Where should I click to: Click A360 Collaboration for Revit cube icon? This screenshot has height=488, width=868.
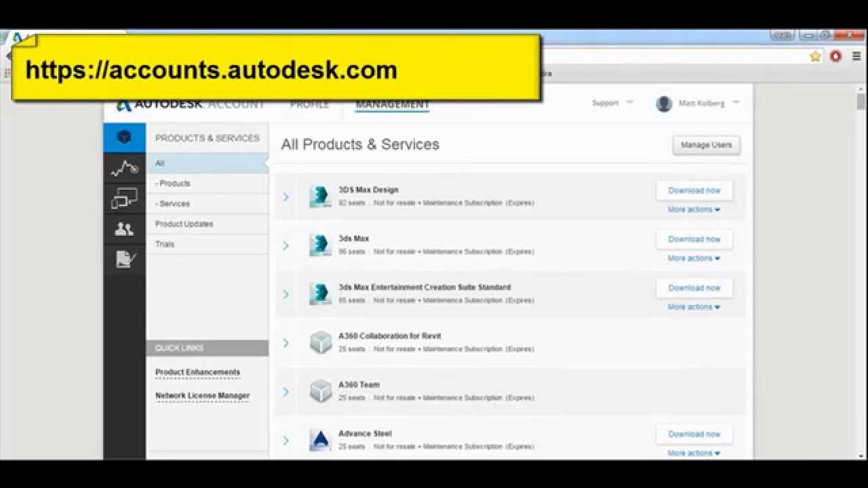point(320,342)
